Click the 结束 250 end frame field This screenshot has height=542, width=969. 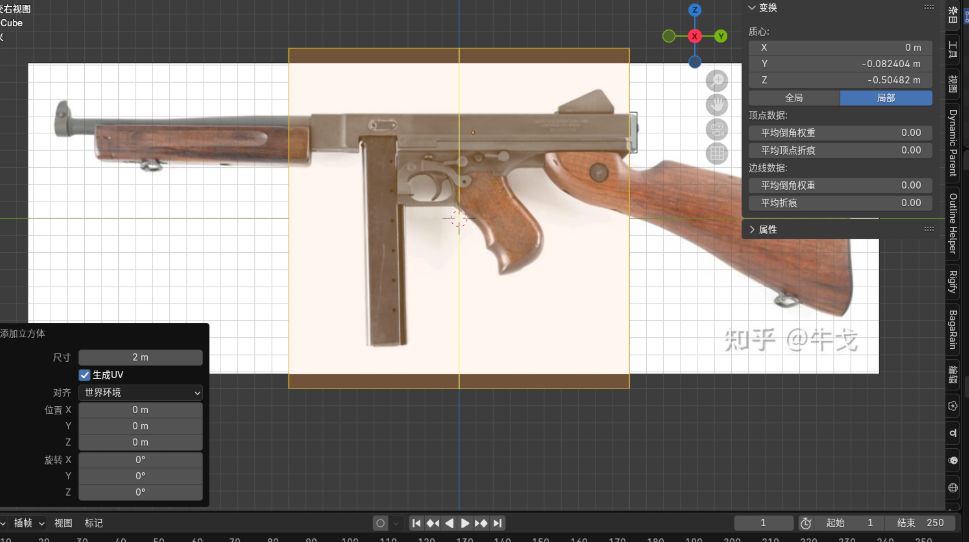(920, 523)
